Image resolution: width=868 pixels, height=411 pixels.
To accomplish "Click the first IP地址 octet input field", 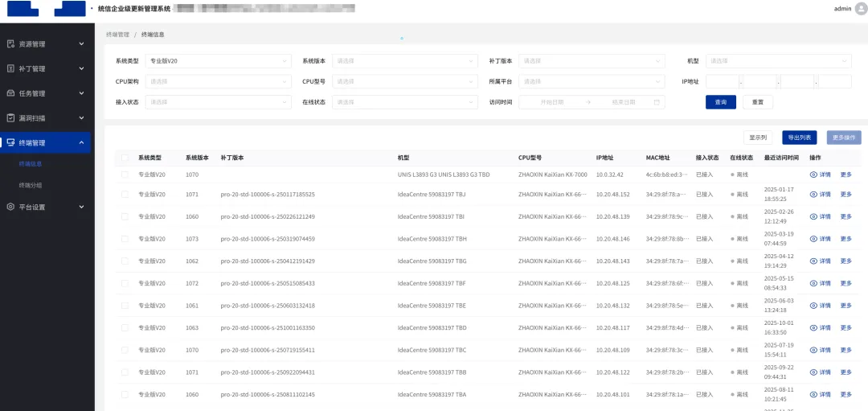I will point(722,81).
